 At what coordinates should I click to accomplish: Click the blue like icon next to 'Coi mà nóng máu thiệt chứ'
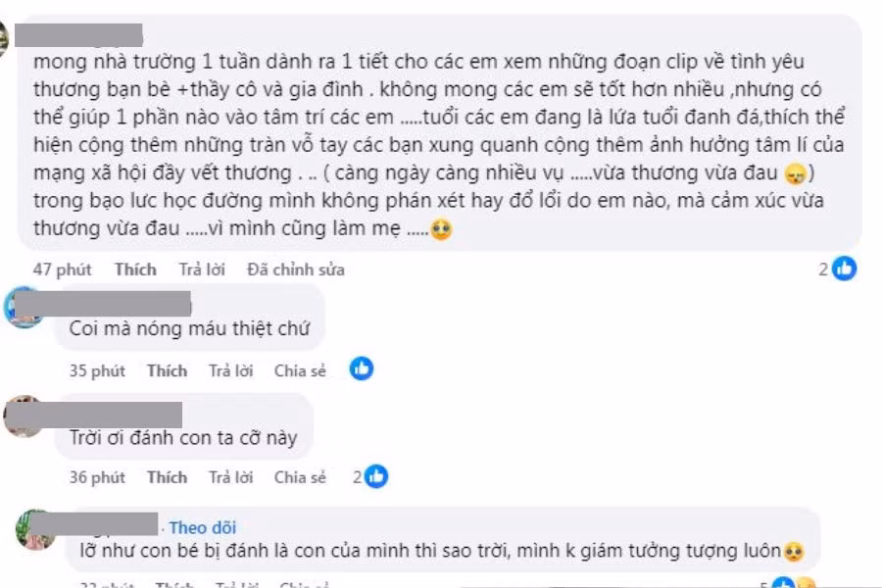click(362, 369)
